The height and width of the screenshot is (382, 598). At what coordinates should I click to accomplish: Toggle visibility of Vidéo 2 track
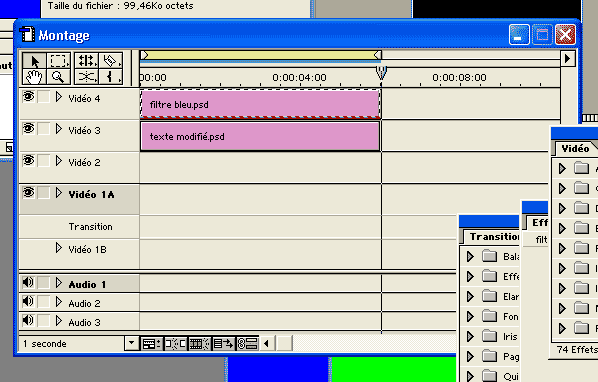[x=28, y=161]
